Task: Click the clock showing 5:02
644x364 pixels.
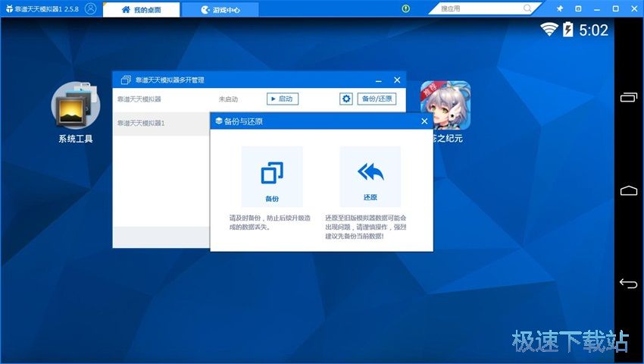Action: [x=593, y=30]
